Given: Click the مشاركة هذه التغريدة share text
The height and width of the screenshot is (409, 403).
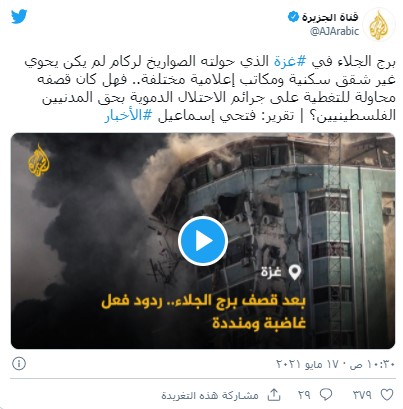Looking at the screenshot, I should pos(210,395).
